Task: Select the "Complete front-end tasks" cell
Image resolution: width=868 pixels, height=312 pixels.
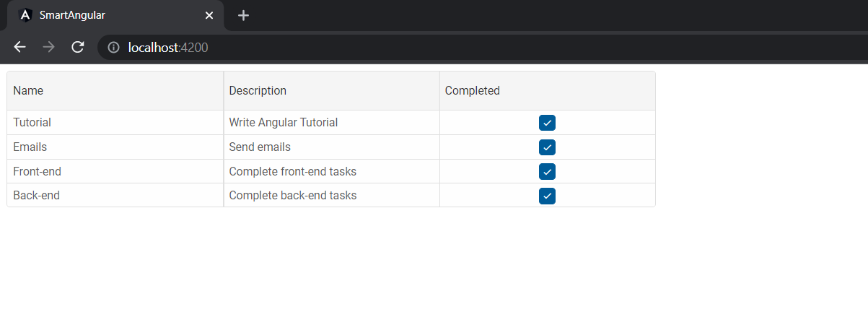Action: click(x=332, y=172)
